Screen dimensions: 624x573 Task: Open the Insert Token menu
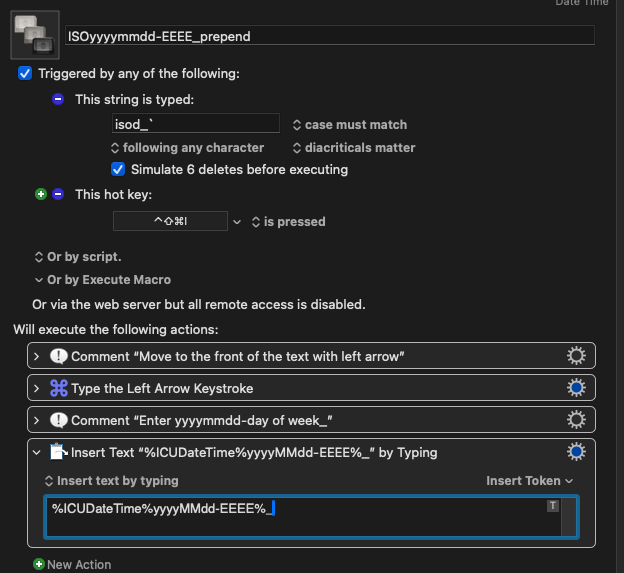point(529,481)
